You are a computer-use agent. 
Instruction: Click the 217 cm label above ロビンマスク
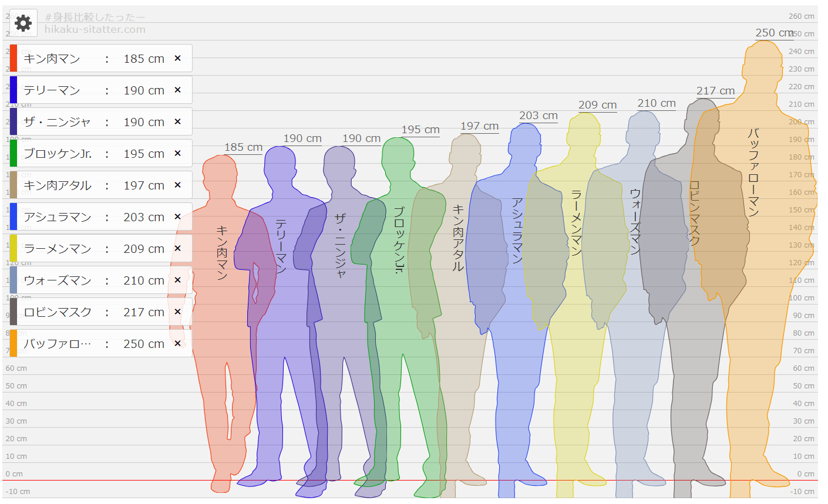[x=715, y=91]
